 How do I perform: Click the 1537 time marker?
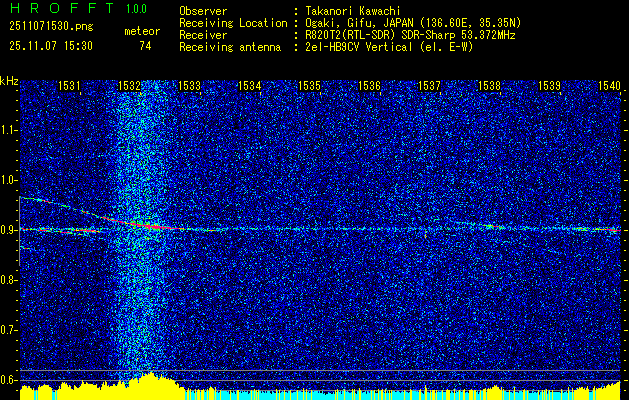(x=429, y=85)
